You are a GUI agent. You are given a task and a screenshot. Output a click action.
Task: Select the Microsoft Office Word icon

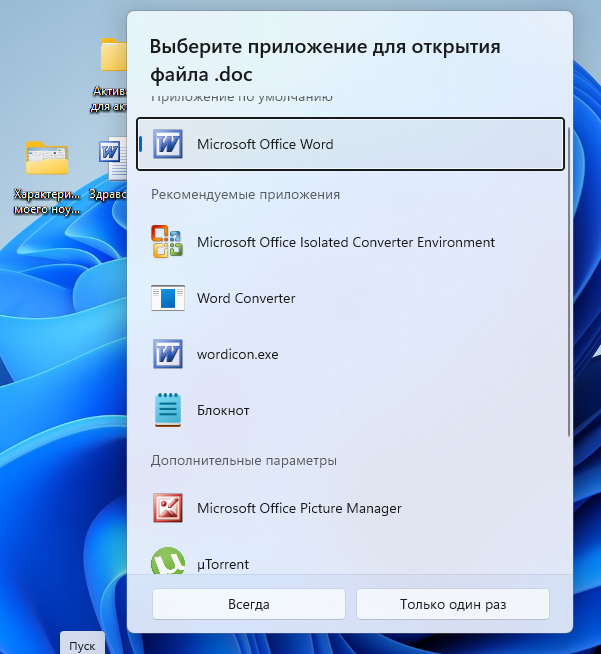[168, 144]
